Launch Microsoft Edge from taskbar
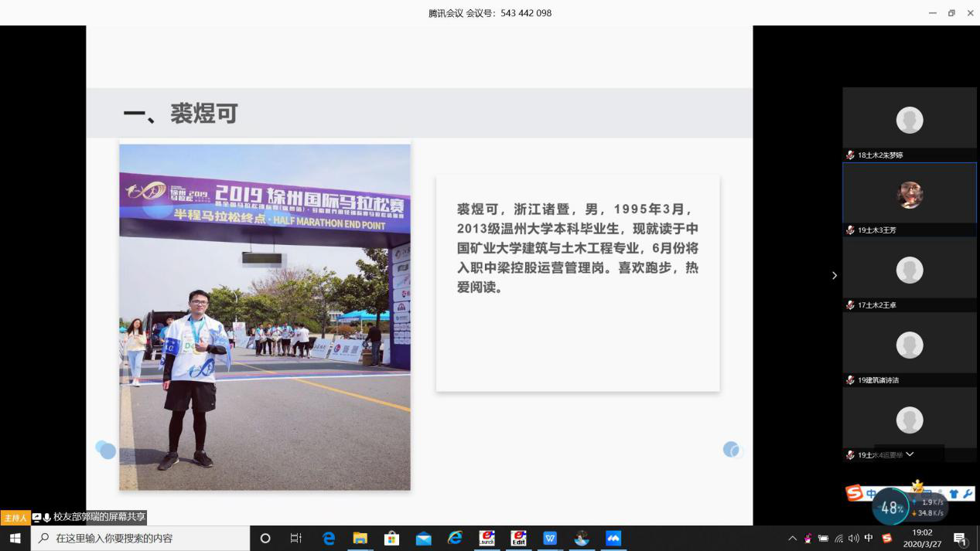The image size is (980, 551). pos(329,538)
